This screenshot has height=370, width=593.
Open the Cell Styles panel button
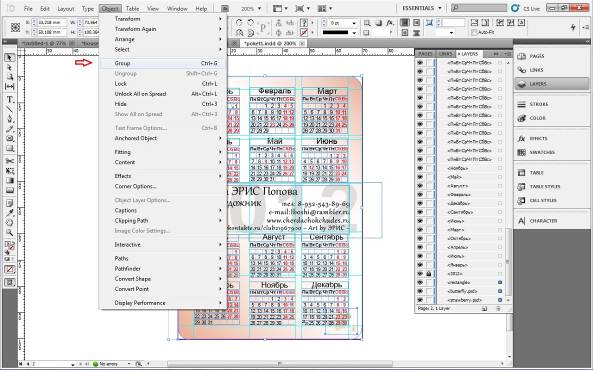551,200
